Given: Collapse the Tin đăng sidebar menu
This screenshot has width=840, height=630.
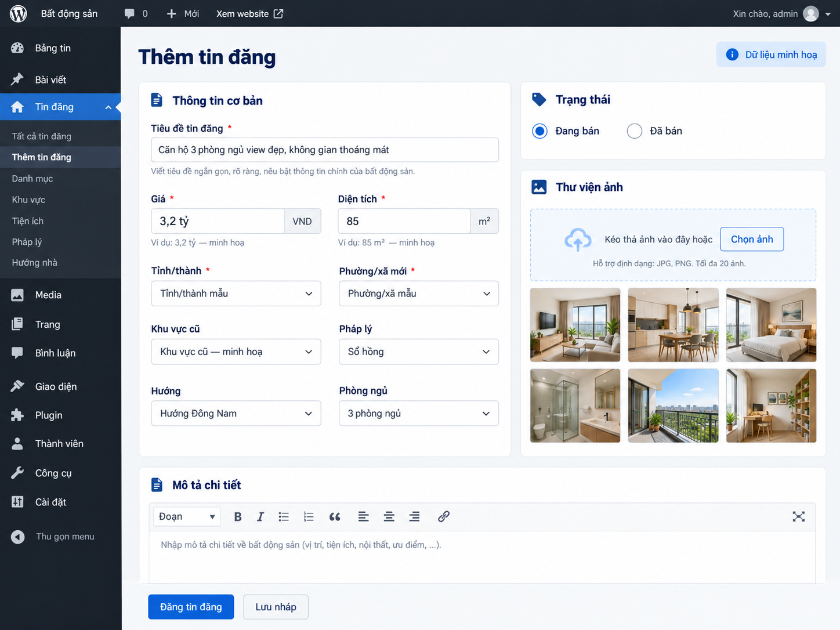Looking at the screenshot, I should (x=108, y=107).
